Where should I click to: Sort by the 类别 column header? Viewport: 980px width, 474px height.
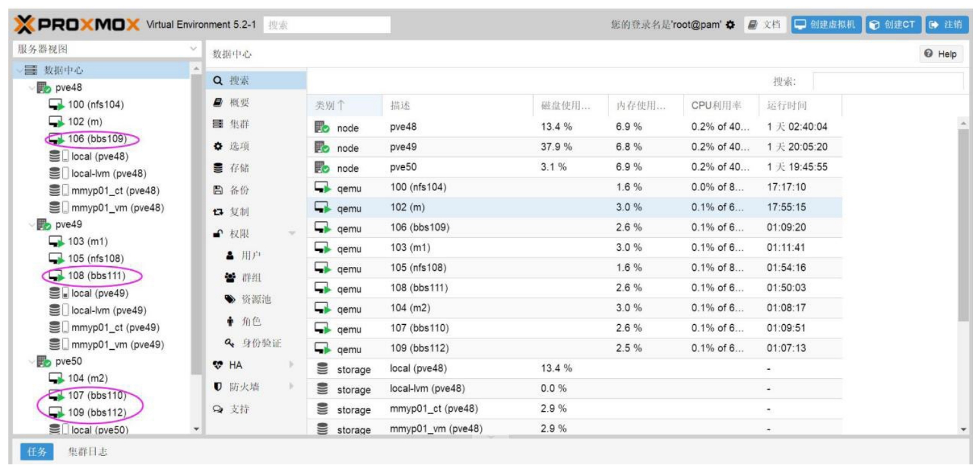click(x=330, y=105)
